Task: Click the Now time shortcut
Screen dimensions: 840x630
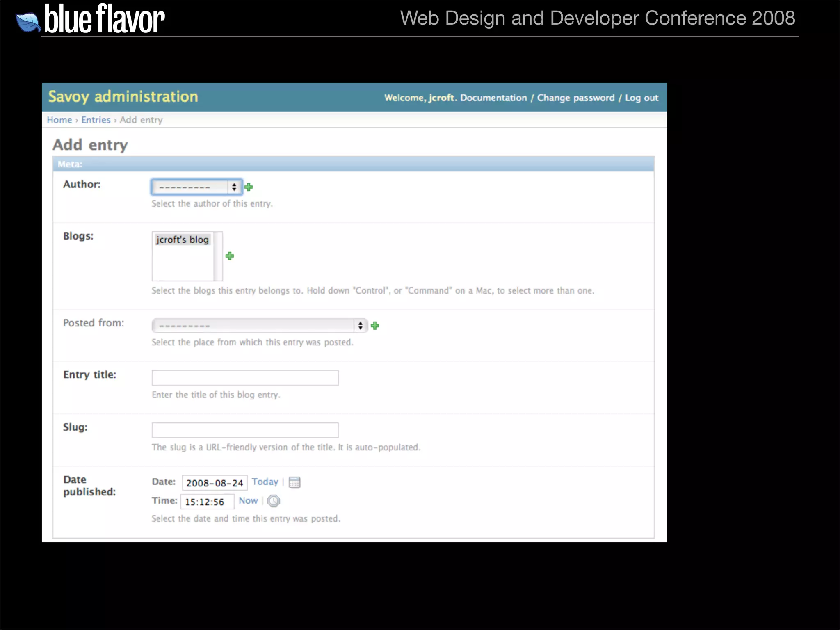Action: 248,500
